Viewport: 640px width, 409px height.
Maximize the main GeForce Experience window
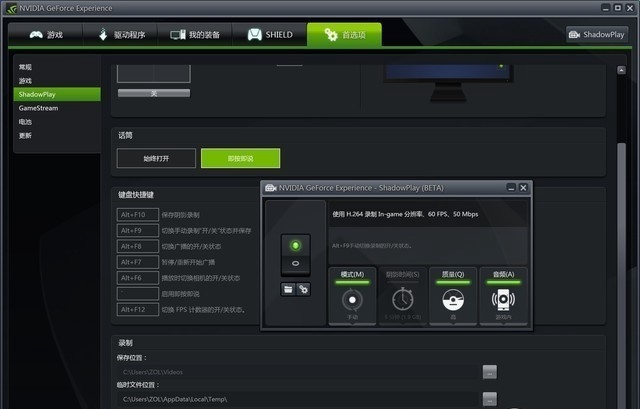point(618,8)
